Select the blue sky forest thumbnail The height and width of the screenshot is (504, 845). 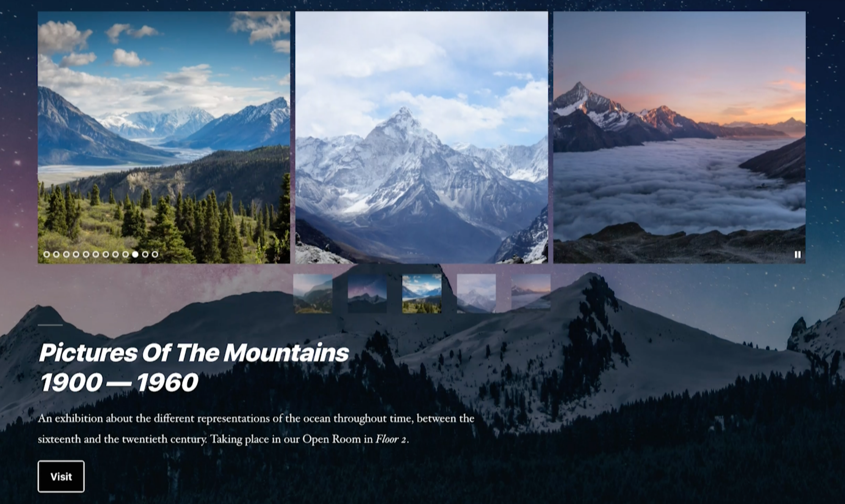[422, 294]
